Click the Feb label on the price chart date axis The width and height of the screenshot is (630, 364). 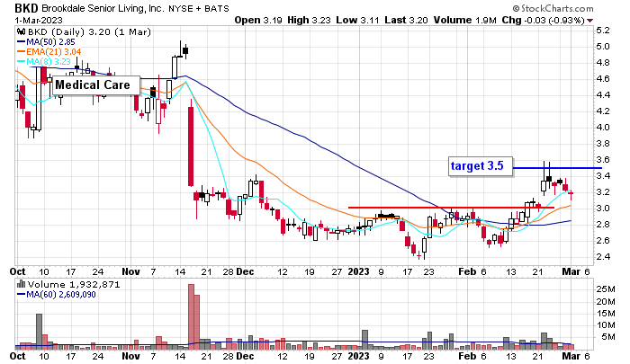pyautogui.click(x=467, y=271)
